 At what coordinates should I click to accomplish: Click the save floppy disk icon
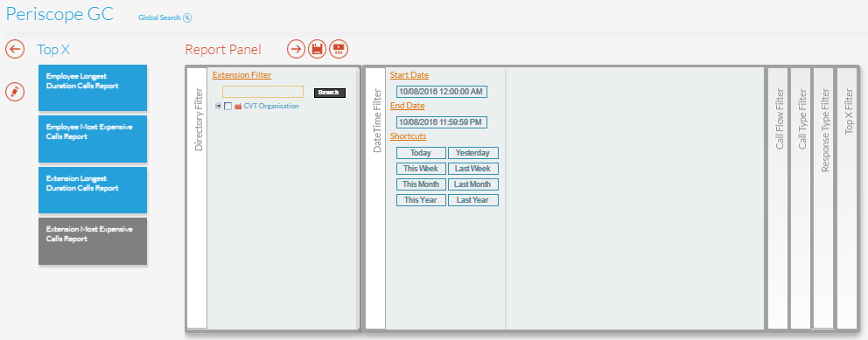click(318, 49)
